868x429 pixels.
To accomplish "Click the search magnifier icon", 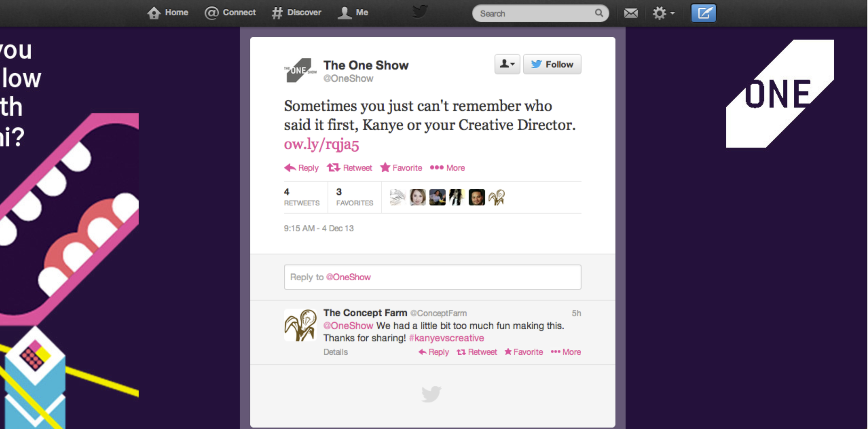I will (x=599, y=13).
